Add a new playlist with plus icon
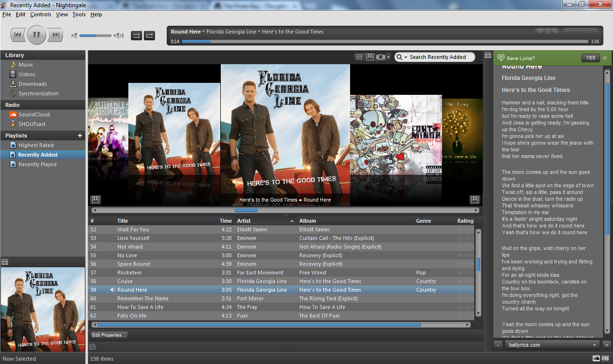This screenshot has width=613, height=364. (x=80, y=136)
